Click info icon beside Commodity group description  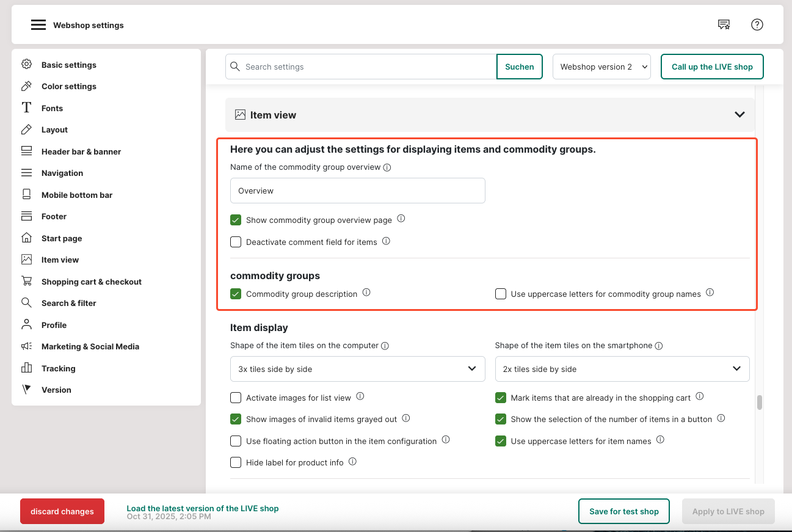[x=366, y=293]
